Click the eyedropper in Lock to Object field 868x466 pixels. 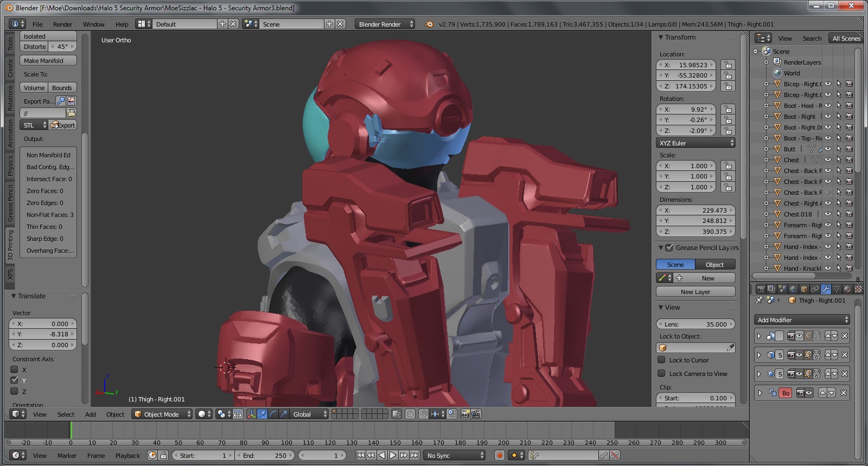click(x=730, y=348)
